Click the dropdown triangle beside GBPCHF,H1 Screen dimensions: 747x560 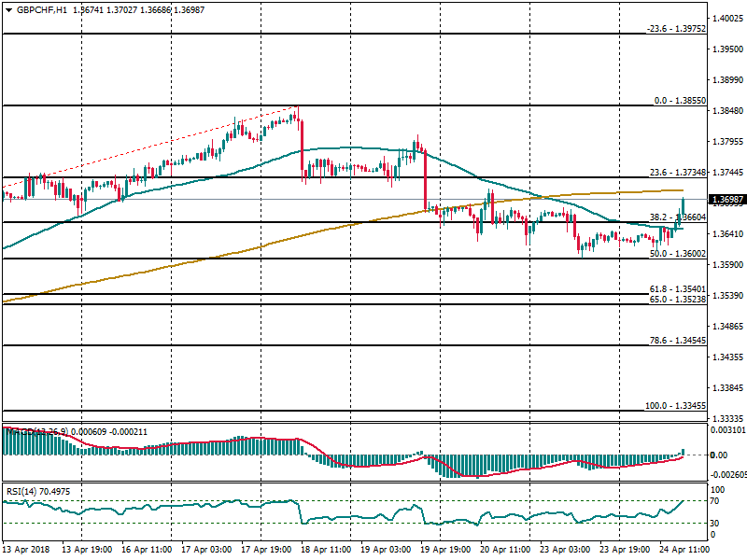point(8,9)
